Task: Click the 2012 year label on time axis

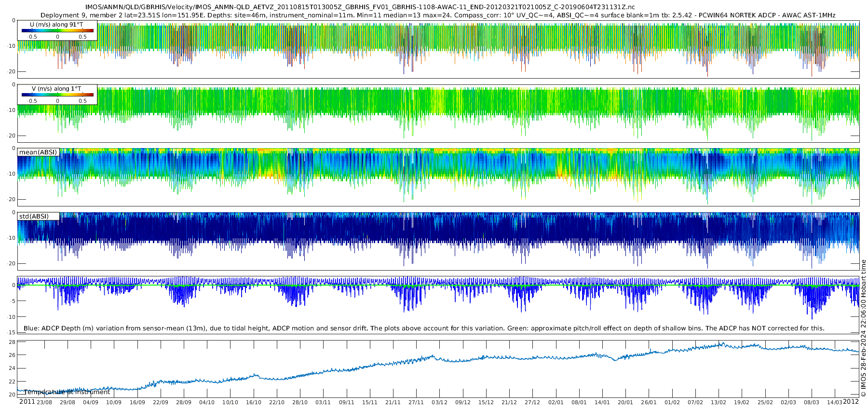Action: [851, 402]
